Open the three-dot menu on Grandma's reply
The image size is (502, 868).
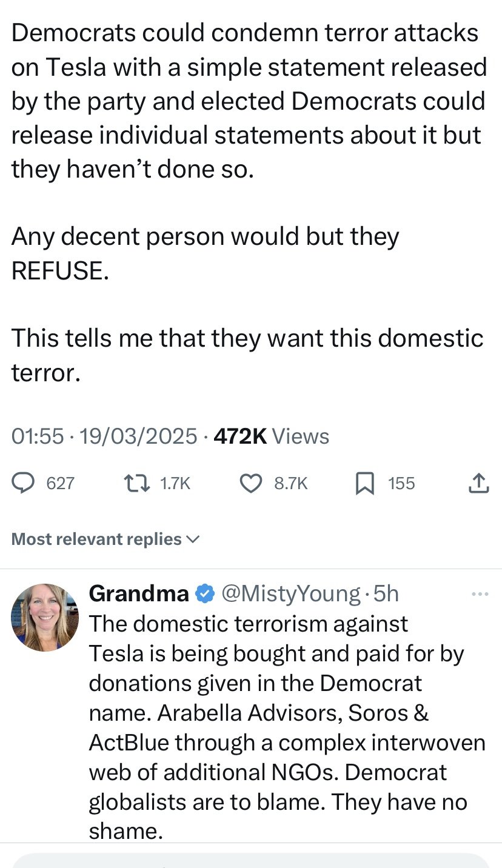(x=480, y=594)
